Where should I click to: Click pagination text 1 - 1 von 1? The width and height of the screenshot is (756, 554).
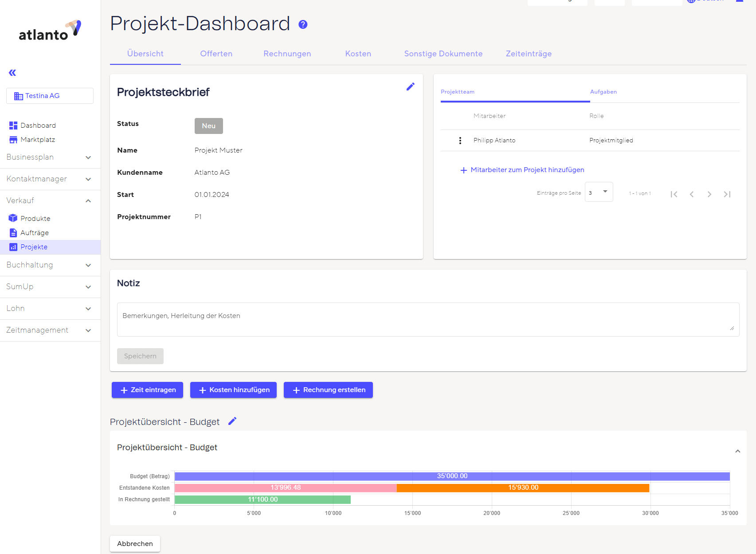point(640,193)
